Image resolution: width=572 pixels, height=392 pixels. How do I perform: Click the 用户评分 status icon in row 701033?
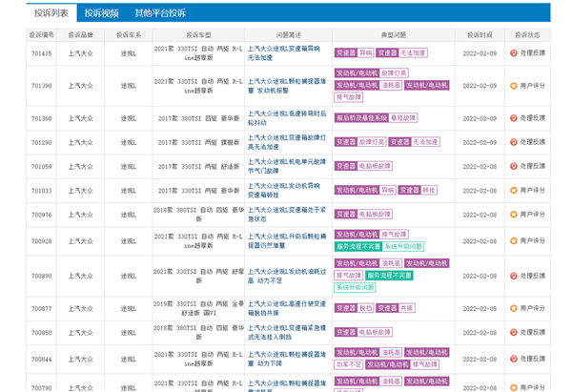[514, 190]
